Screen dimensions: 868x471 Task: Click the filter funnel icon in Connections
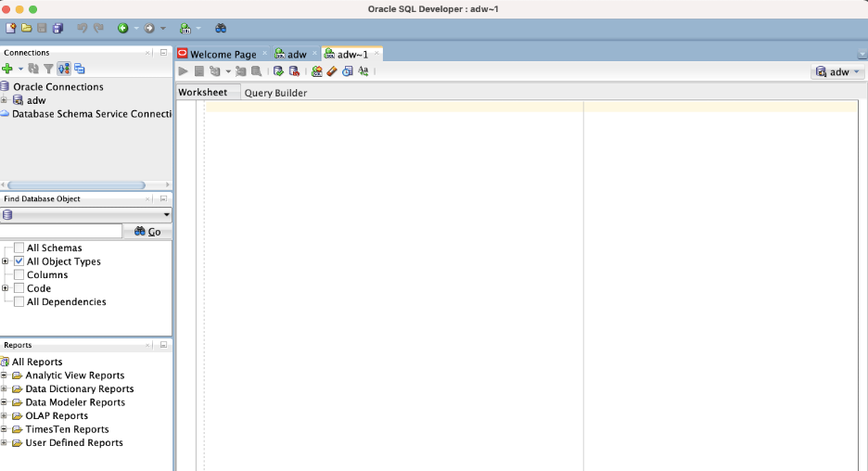(49, 69)
